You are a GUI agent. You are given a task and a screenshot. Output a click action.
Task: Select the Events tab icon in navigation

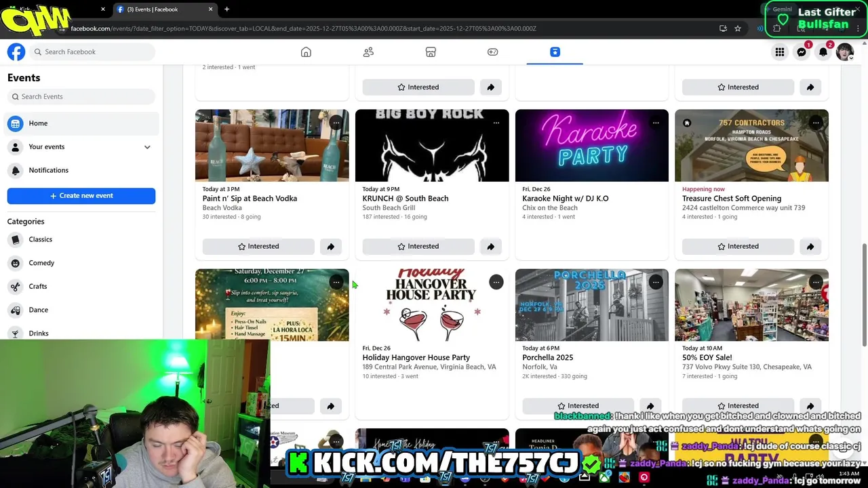point(555,52)
